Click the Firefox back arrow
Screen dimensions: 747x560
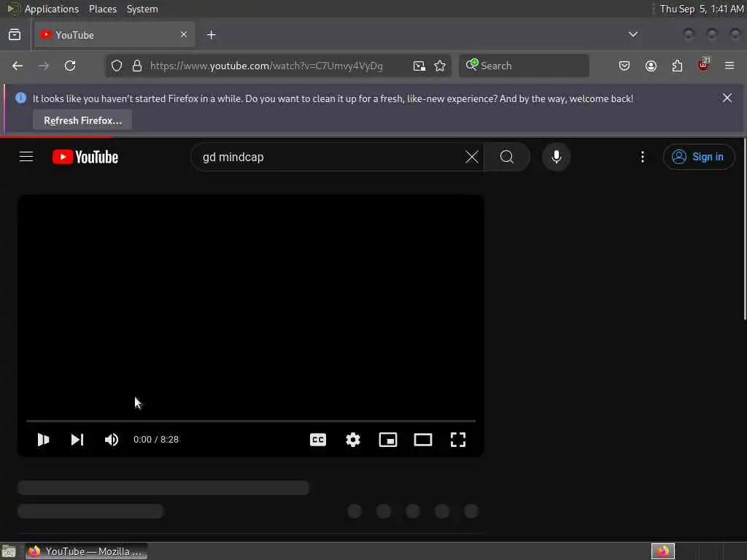tap(18, 66)
